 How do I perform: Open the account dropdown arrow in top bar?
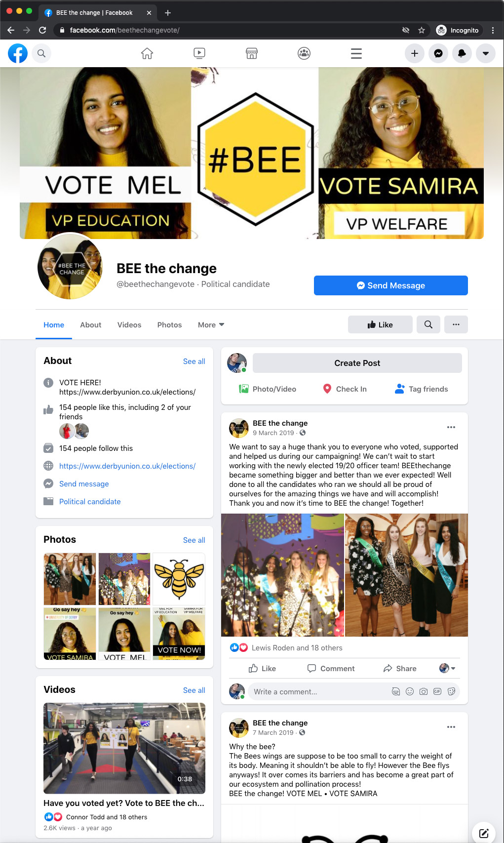(x=486, y=53)
